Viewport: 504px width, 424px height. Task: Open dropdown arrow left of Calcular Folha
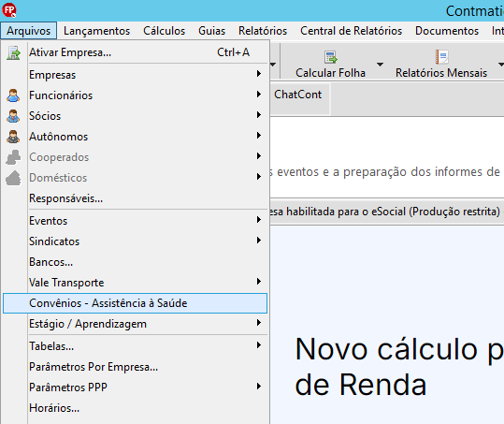pos(273,65)
